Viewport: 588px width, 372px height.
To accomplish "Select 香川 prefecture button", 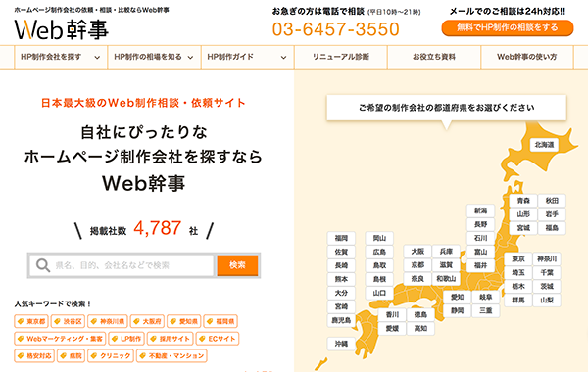I will [x=392, y=314].
